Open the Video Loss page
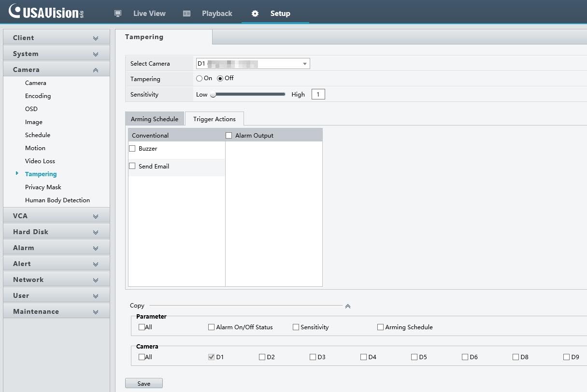Viewport: 587px width, 392px height. pos(40,161)
